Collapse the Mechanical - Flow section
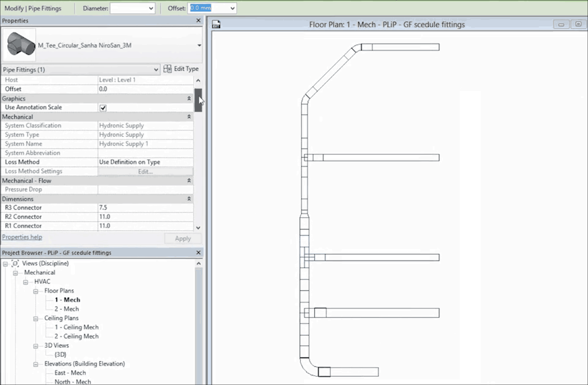Image resolution: width=588 pixels, height=385 pixels. tap(189, 180)
